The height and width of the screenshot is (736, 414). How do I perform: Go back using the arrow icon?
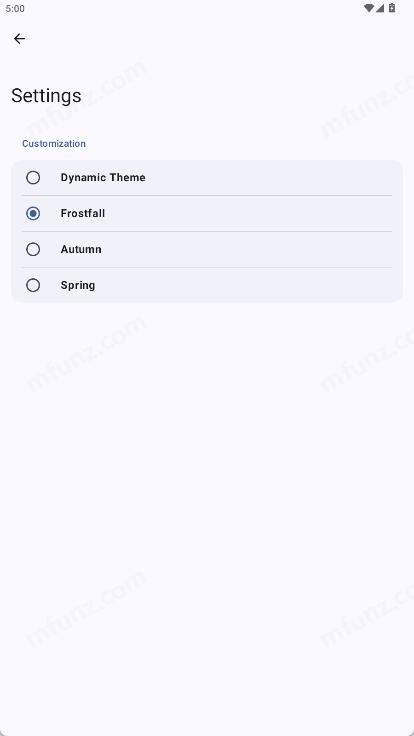point(19,38)
